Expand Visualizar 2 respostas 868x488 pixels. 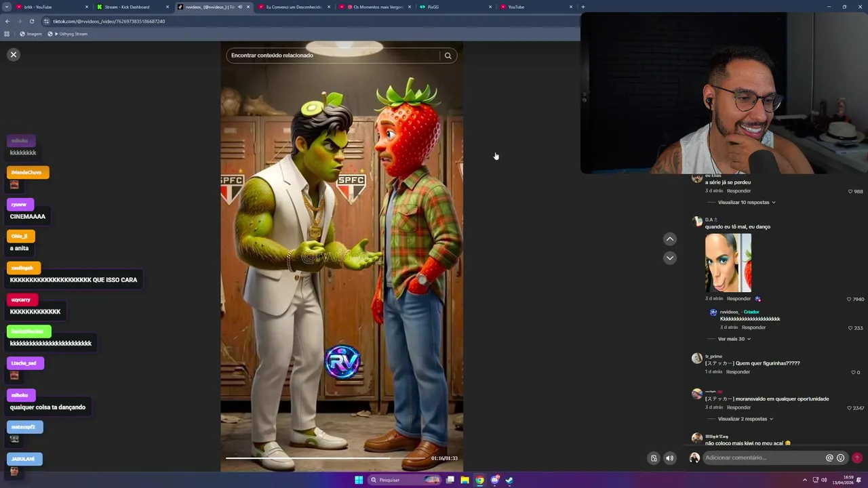click(x=745, y=419)
